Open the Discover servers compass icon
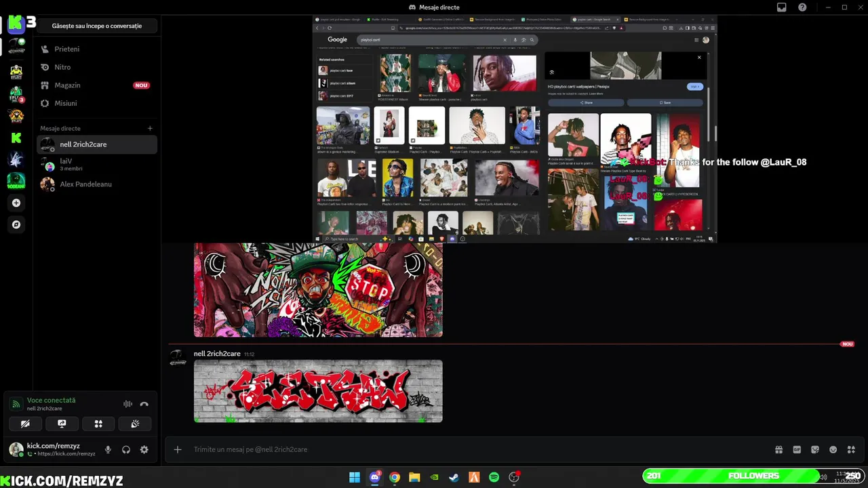This screenshot has width=868, height=488. (x=16, y=224)
